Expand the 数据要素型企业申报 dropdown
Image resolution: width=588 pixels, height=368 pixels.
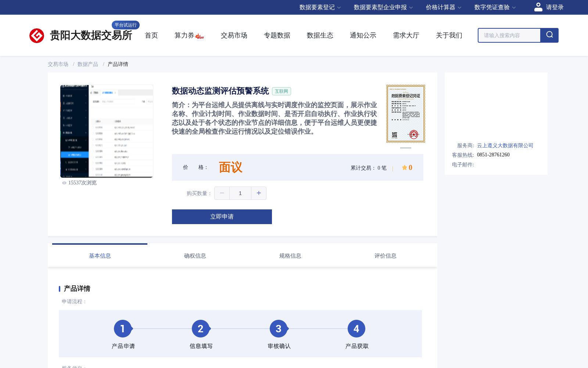pyautogui.click(x=383, y=7)
